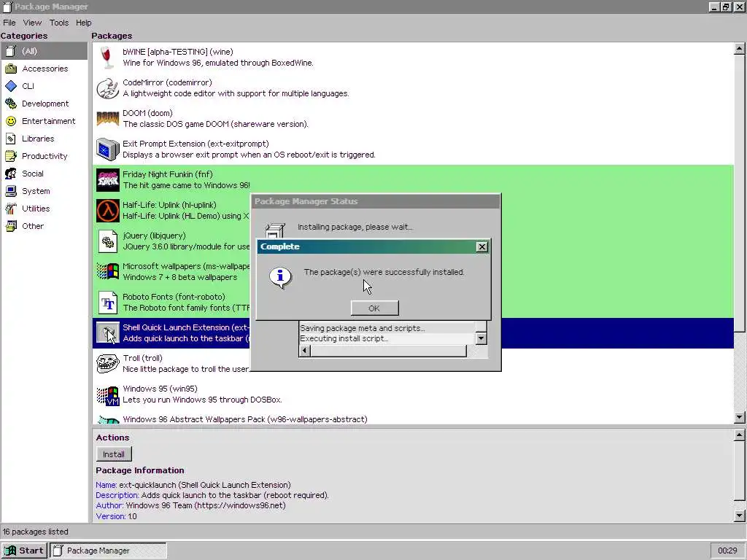Select the CodeMirror package icon
The width and height of the screenshot is (747, 560).
coord(108,88)
